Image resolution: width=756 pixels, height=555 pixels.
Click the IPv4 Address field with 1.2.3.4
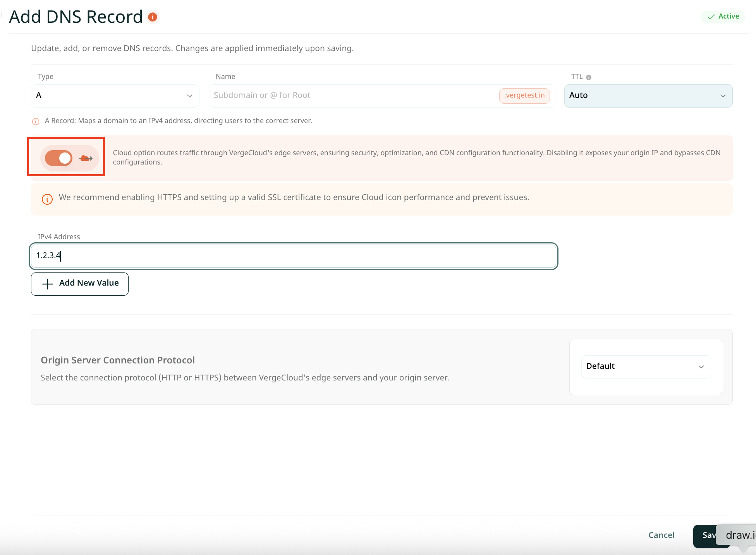293,256
